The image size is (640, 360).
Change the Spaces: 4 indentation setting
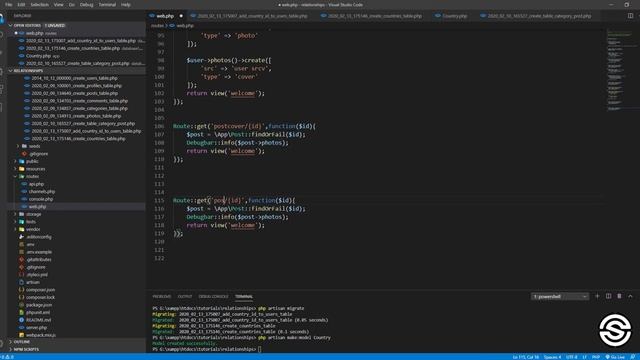(x=552, y=357)
